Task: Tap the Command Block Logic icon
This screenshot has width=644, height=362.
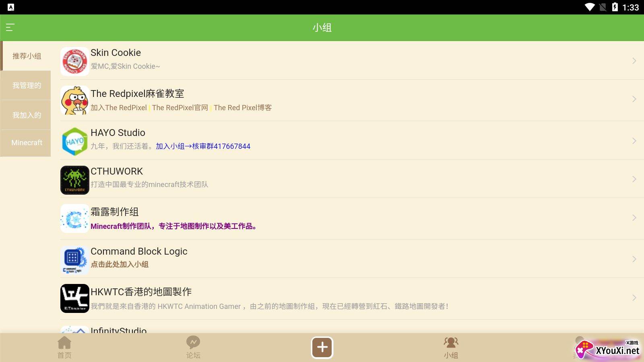Action: (74, 260)
